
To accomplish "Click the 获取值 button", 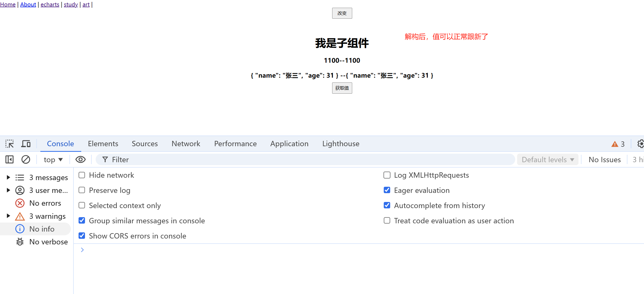I will coord(342,88).
